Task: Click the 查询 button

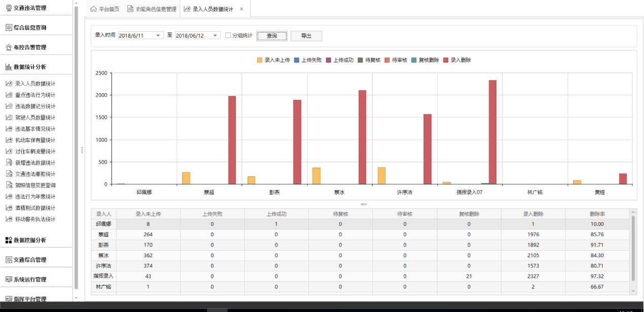Action: (272, 36)
